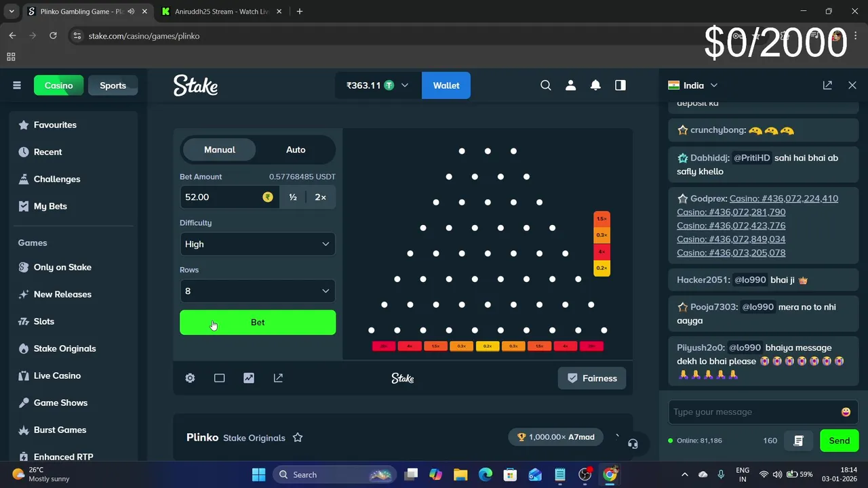
Task: Open Windows Start menu
Action: (x=259, y=474)
